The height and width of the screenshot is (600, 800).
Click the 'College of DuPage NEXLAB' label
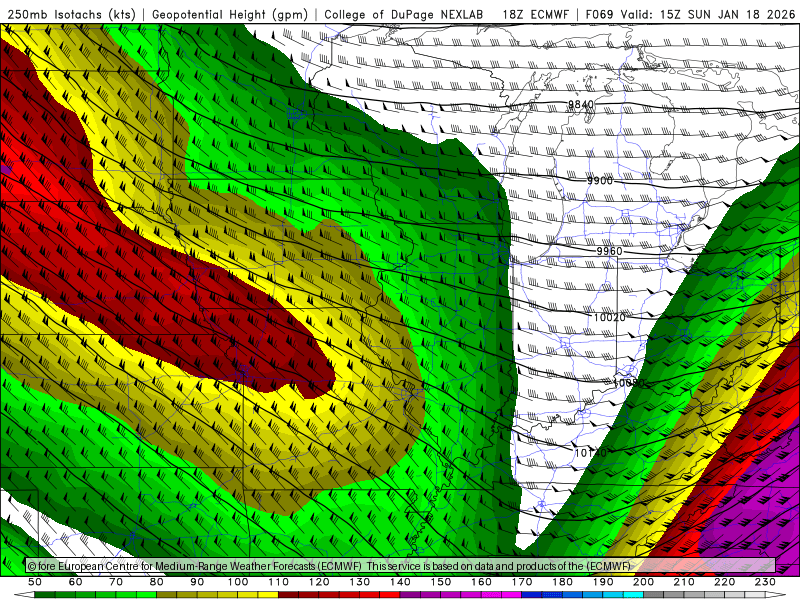click(x=404, y=15)
